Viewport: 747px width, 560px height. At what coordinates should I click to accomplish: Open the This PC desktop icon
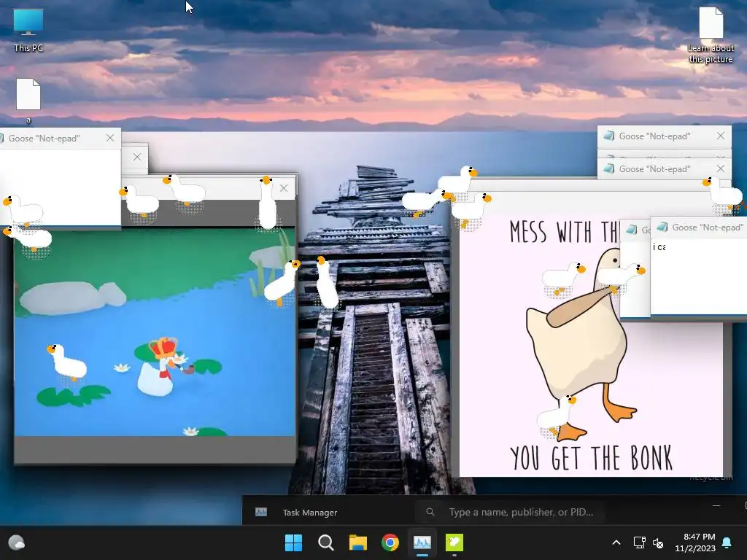pyautogui.click(x=28, y=29)
